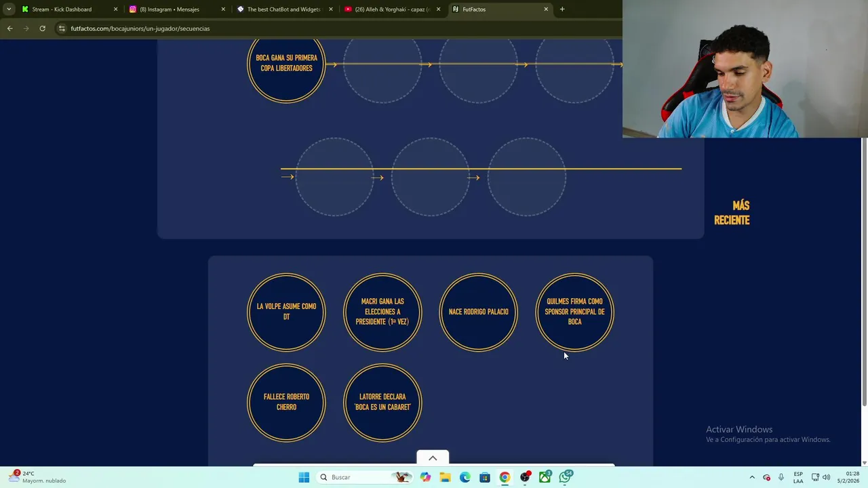Show hidden system tray icons
The width and height of the screenshot is (868, 488).
752,477
